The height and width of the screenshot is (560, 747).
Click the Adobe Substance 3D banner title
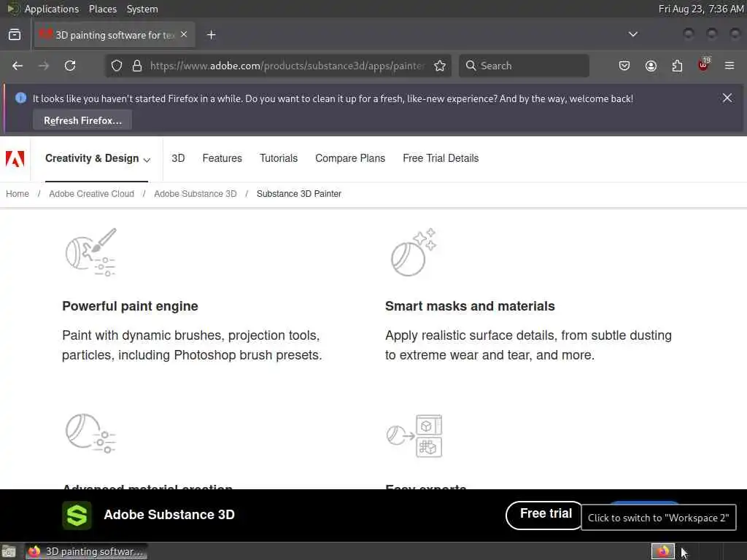[x=169, y=515]
